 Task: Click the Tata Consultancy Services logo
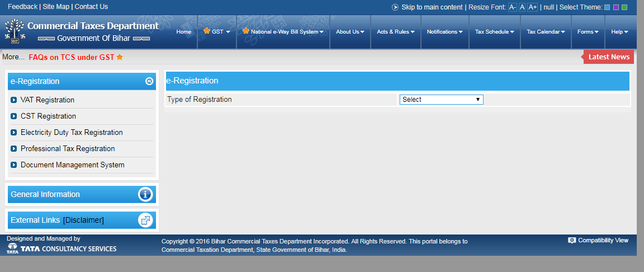(61, 248)
